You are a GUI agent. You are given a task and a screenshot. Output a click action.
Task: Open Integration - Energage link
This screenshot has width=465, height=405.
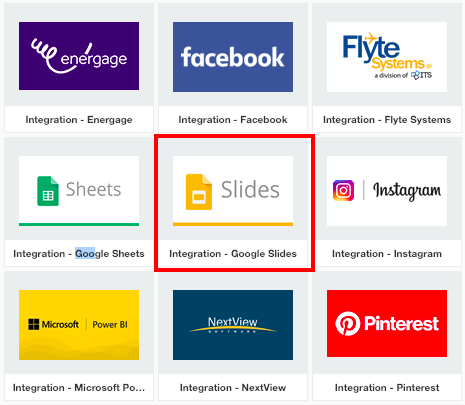[x=79, y=120]
